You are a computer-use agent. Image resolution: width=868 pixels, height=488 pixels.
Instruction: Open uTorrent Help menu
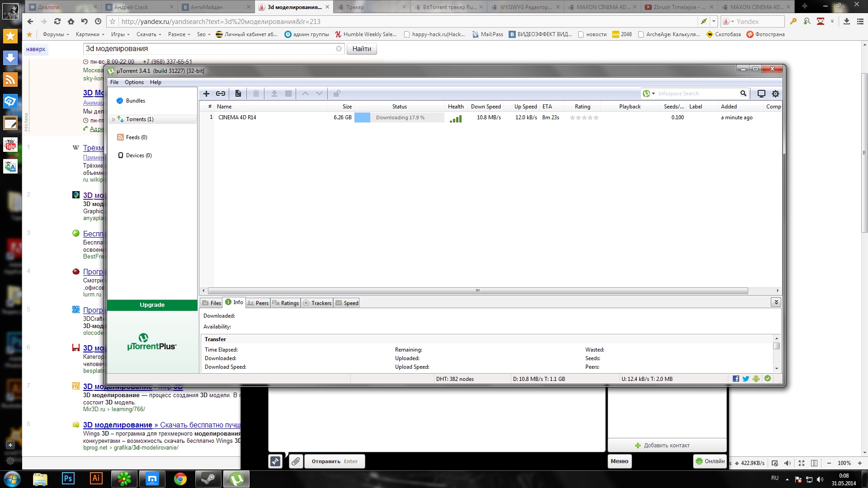tap(156, 82)
